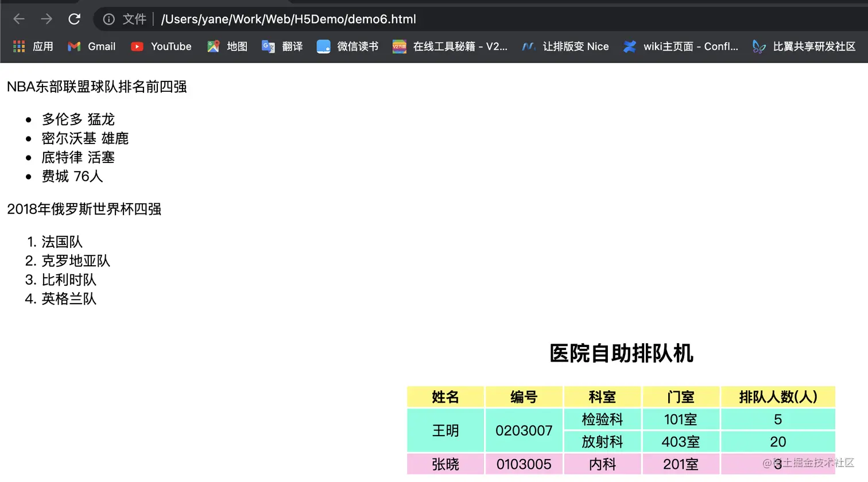Open the 让排版变 Nice bookmark
Viewport: 868px width, 482px height.
(x=565, y=46)
